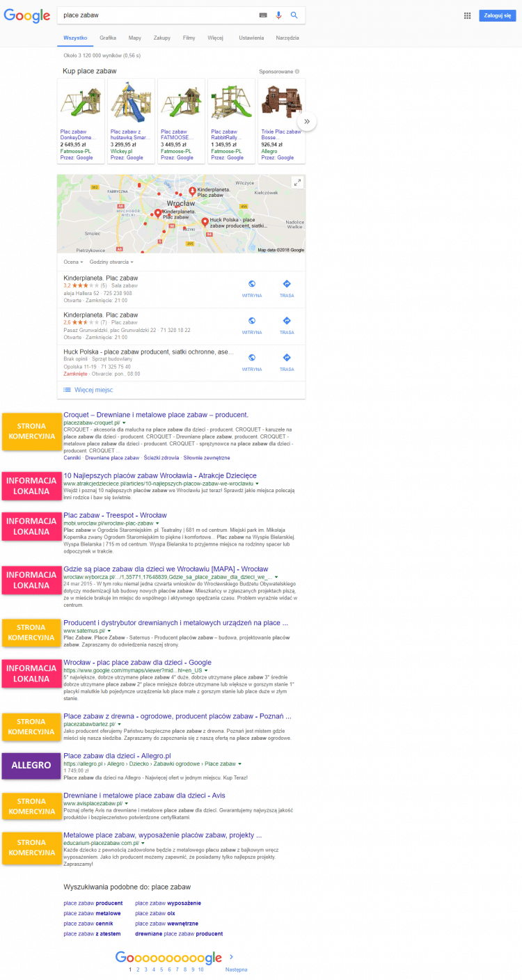Open related search drewniane place zabaw producent
The image size is (522, 980).
[x=179, y=933]
